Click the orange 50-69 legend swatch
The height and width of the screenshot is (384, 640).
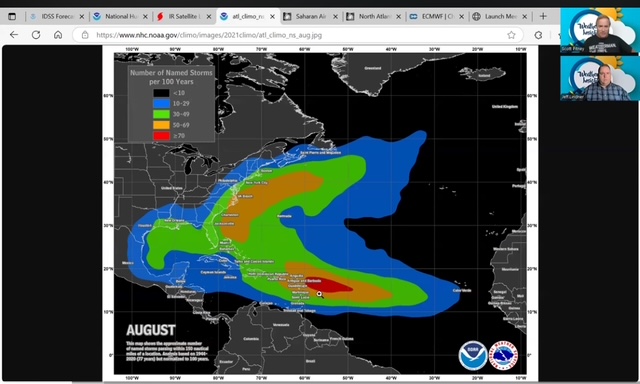(161, 125)
